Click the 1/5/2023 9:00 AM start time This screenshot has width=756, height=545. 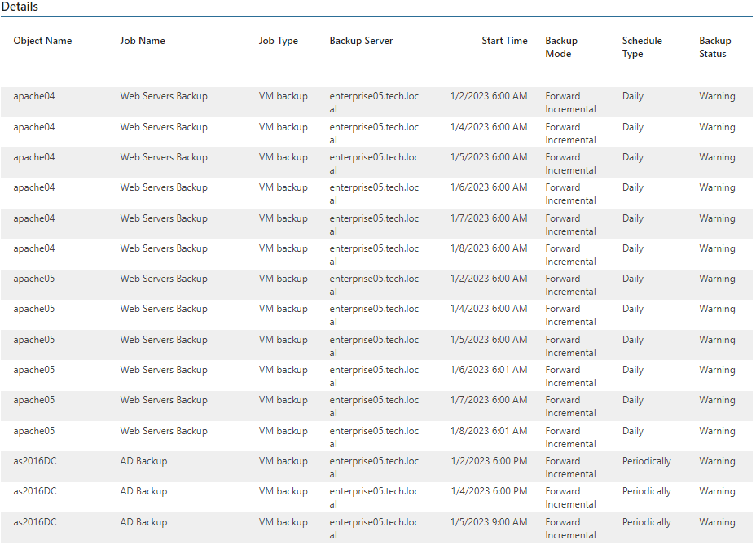pos(489,522)
